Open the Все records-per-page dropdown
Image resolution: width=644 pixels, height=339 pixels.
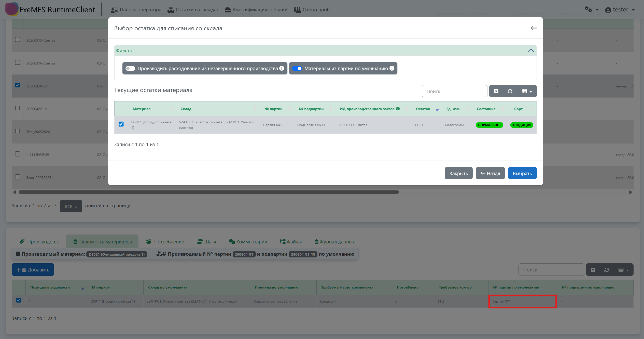71,206
